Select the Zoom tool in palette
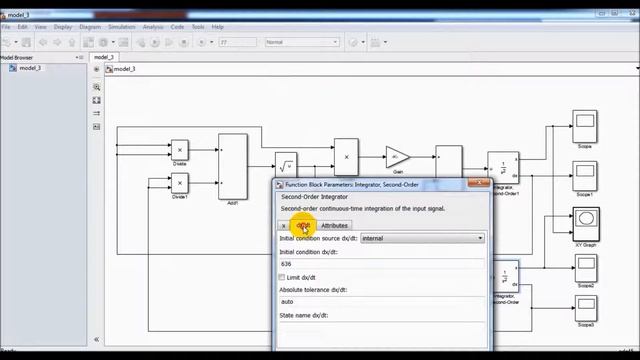The height and width of the screenshot is (360, 640). click(x=96, y=87)
